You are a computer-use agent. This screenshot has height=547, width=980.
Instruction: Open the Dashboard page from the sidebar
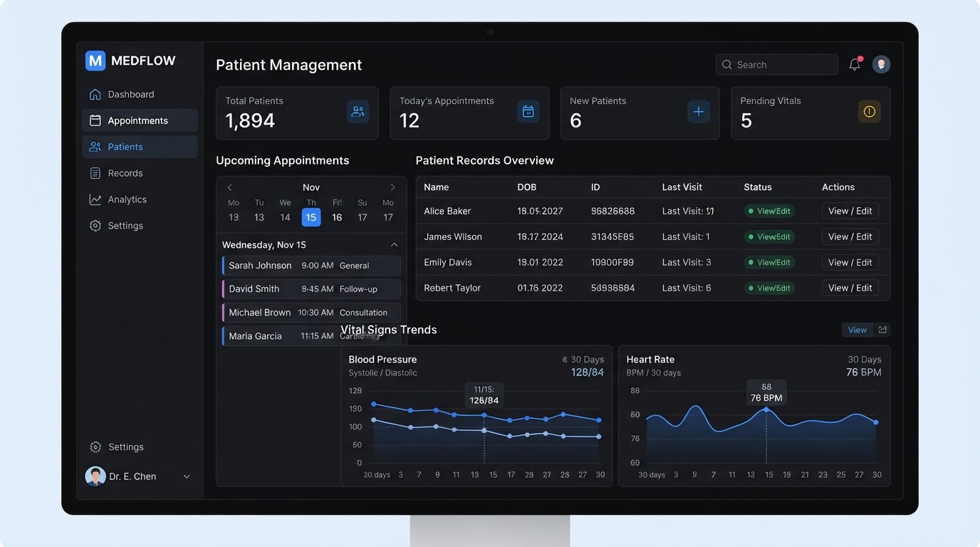(140, 94)
